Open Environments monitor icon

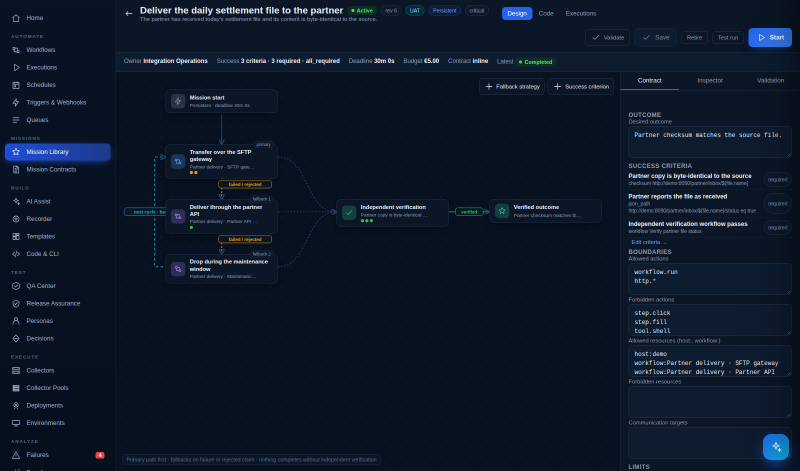[16, 423]
